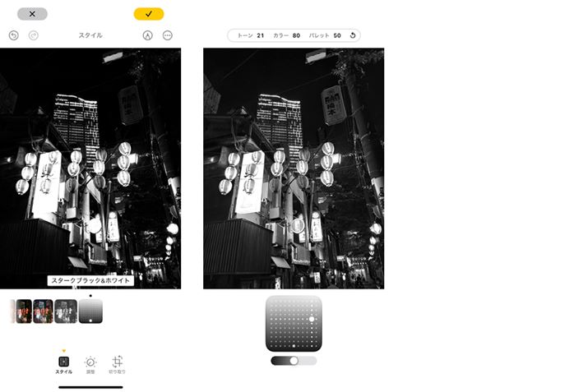
Task: Click the palette intensity slider knob
Action: 294,360
